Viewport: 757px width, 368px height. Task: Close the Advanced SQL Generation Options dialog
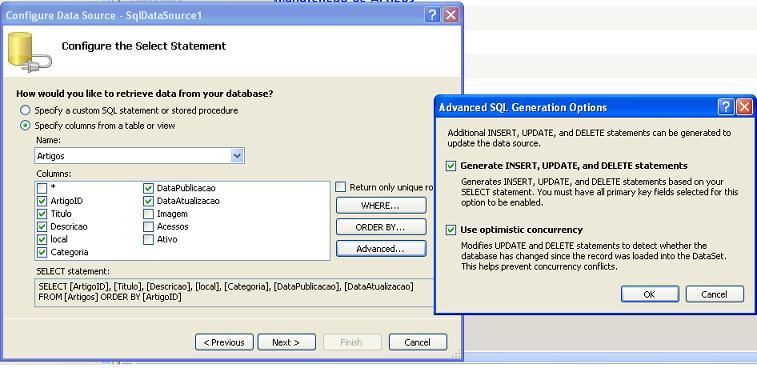744,107
